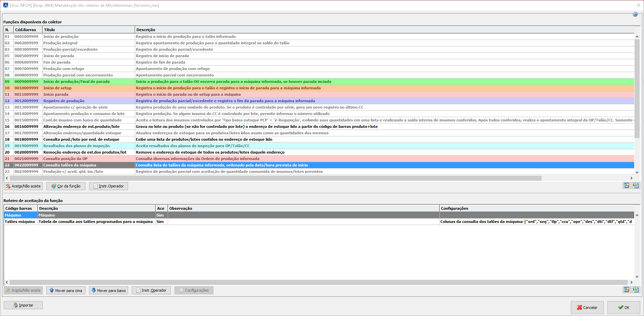This screenshot has height=316, width=644.
Task: Click the Colunas da consulta configuration cell
Action: (x=537, y=222)
